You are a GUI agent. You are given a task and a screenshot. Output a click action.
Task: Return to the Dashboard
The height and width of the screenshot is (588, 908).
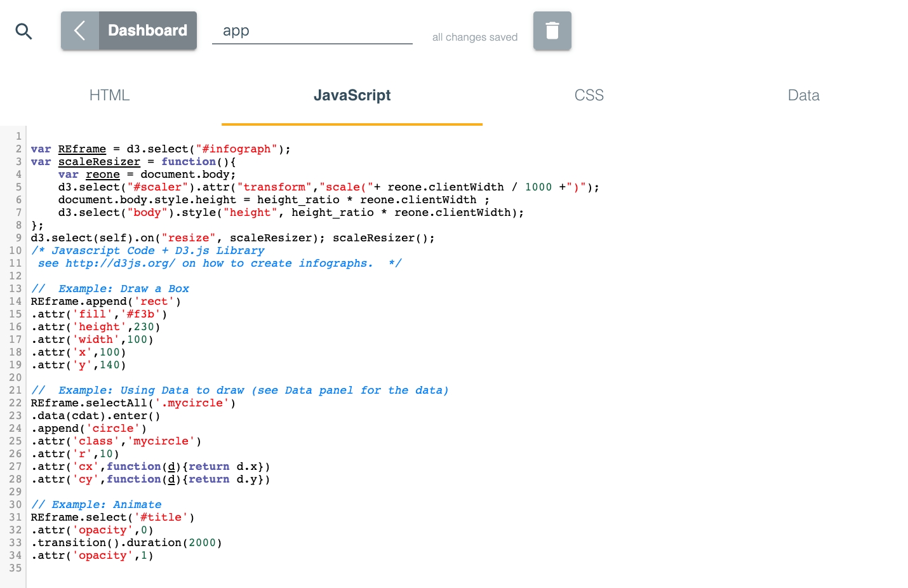click(147, 30)
